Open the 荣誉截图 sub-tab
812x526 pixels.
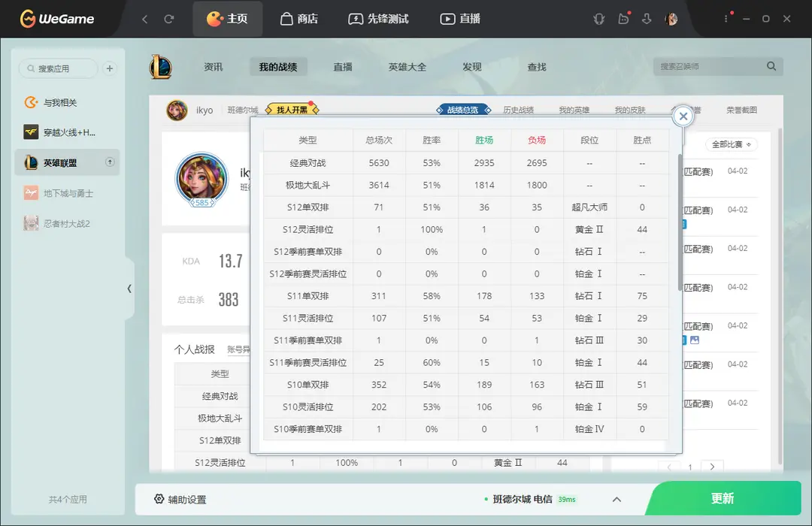tap(741, 110)
